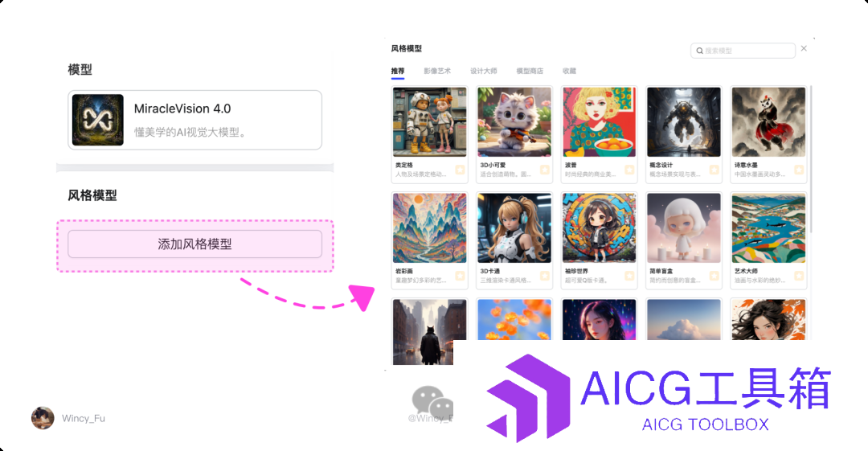
Task: Show the 收藏 tab
Action: [x=570, y=71]
